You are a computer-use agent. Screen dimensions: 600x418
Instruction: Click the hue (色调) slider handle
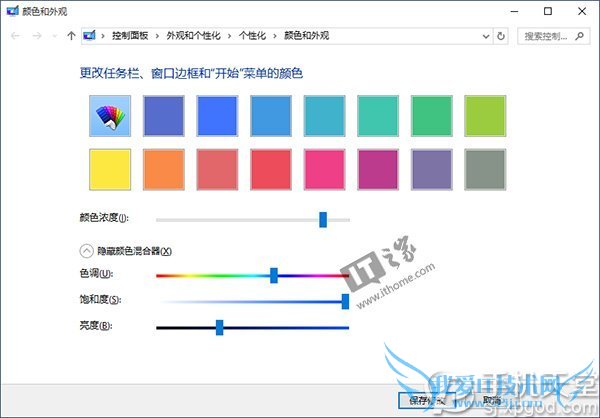[274, 276]
